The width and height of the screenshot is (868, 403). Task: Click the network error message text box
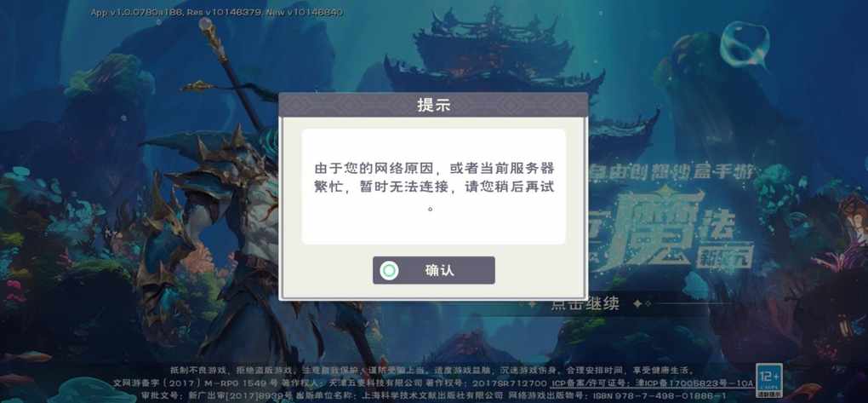click(x=433, y=187)
